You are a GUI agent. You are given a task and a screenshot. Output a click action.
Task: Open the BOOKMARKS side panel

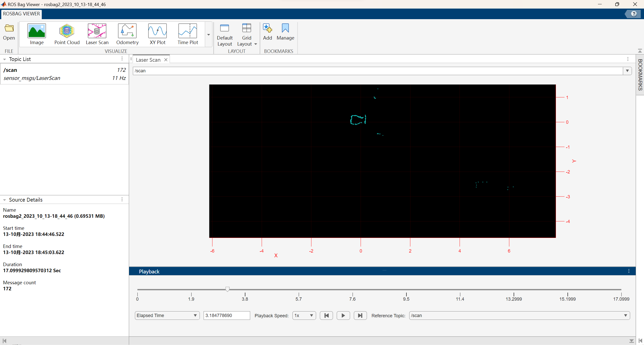640,74
